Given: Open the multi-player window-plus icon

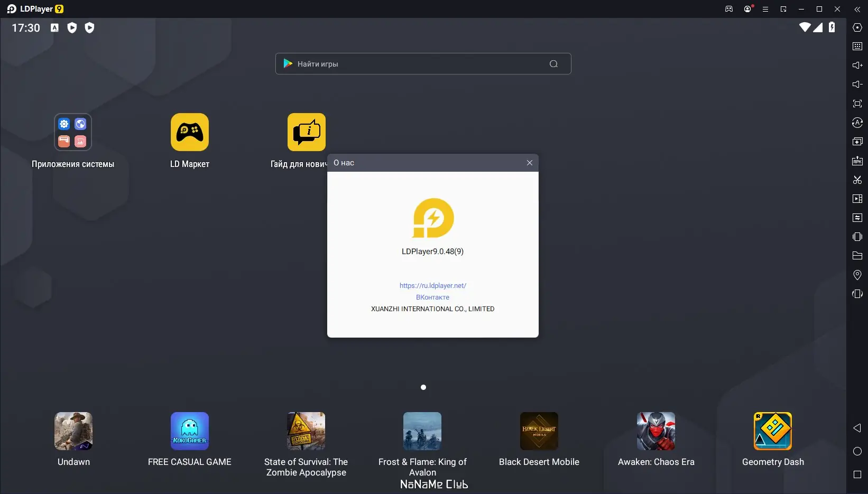Looking at the screenshot, I should click(857, 142).
